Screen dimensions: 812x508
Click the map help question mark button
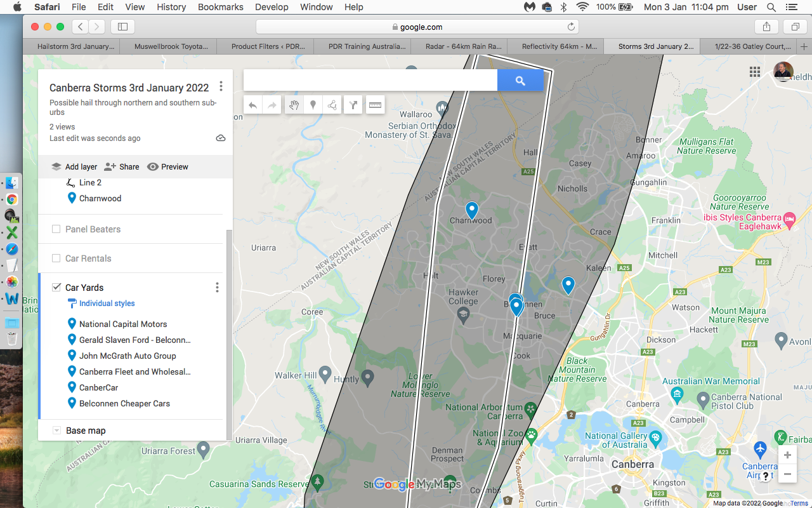(x=766, y=476)
